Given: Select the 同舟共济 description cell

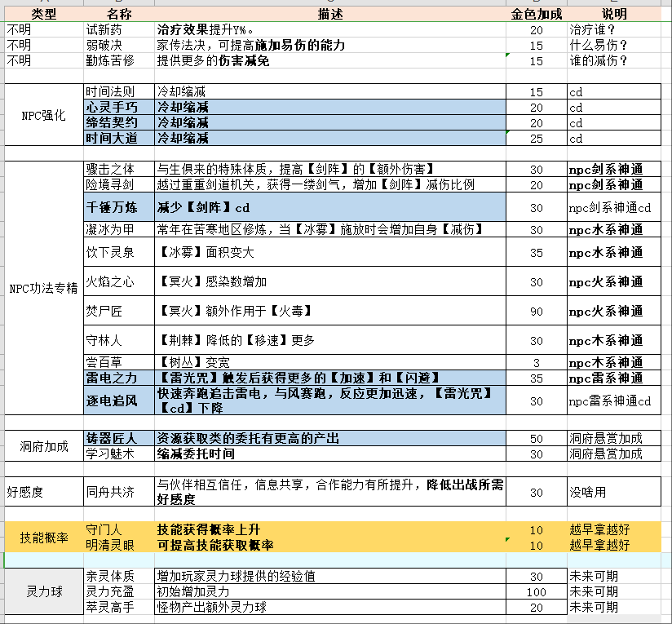Looking at the screenshot, I should (318, 489).
